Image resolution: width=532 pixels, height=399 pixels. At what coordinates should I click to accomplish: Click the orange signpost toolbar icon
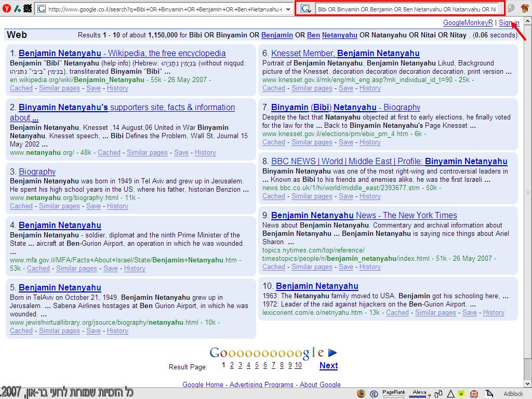point(525,8)
